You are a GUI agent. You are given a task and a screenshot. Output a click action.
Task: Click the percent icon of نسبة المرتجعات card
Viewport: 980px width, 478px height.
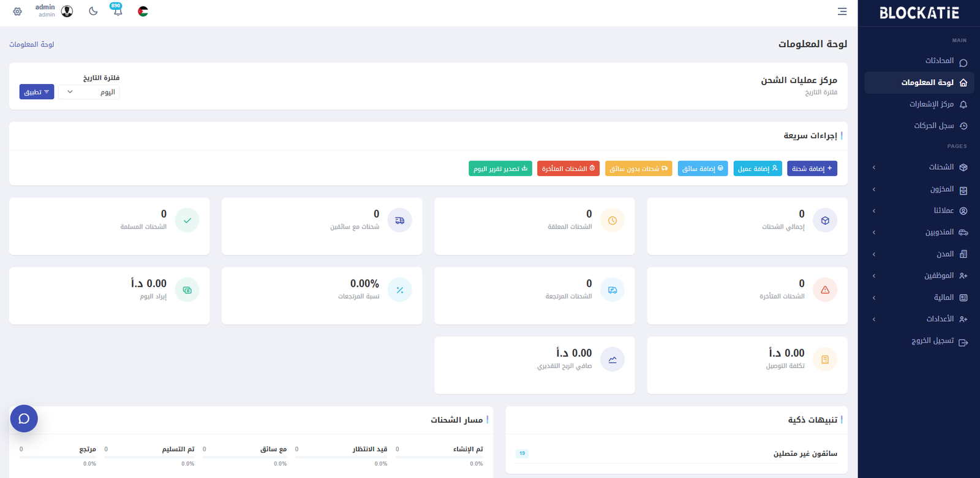click(399, 290)
